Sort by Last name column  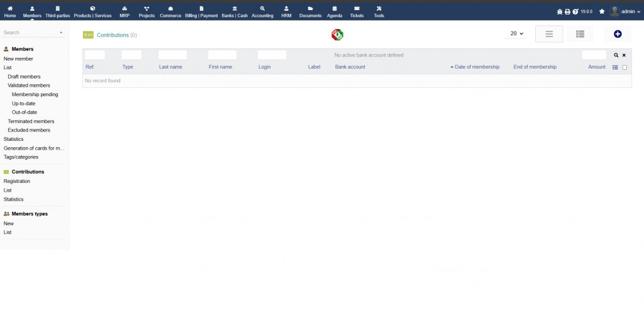coord(170,67)
